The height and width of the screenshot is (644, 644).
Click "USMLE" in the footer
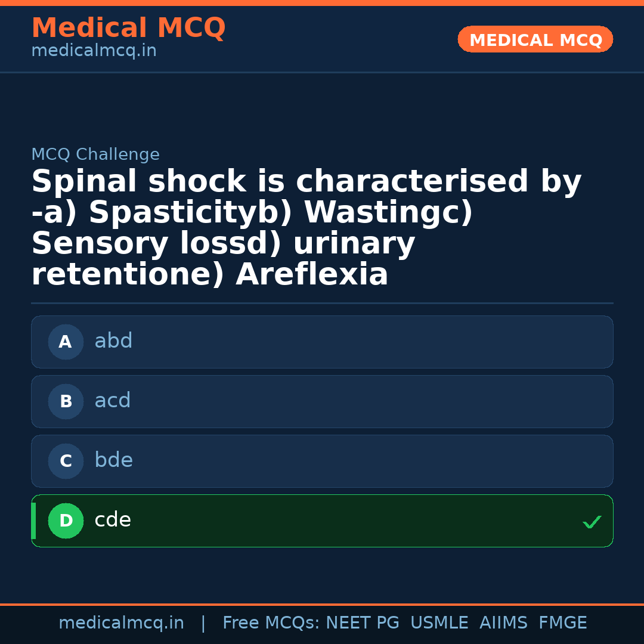coord(439,623)
